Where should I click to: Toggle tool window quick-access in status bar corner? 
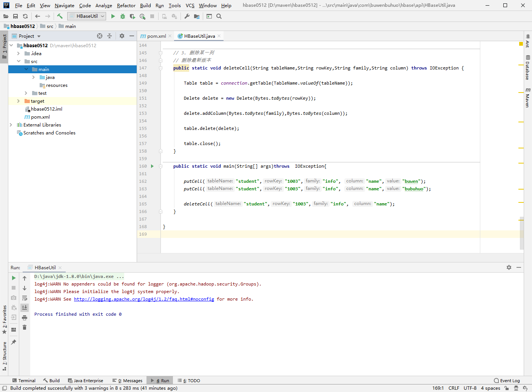click(x=5, y=388)
